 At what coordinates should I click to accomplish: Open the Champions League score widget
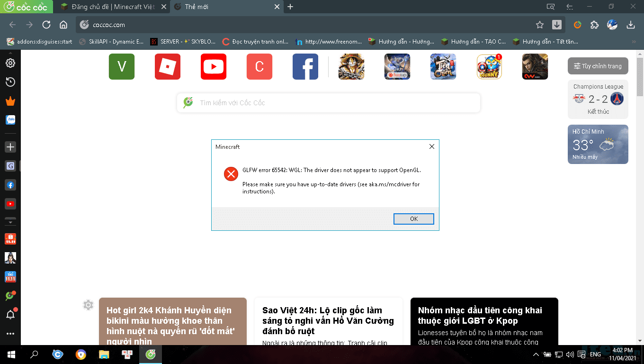[x=598, y=99]
